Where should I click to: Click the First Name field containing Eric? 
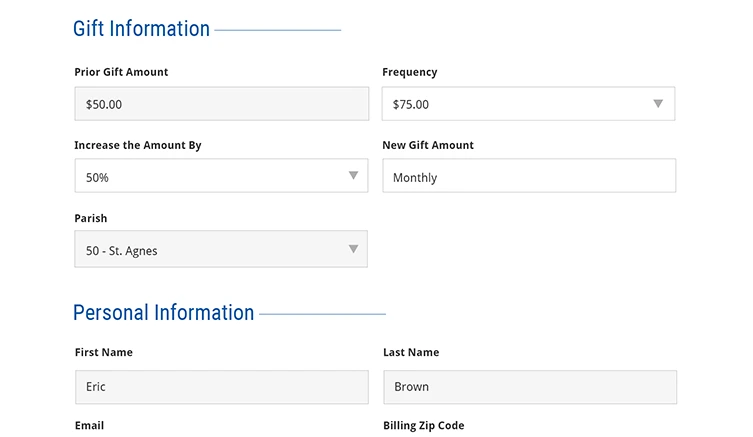pos(221,387)
